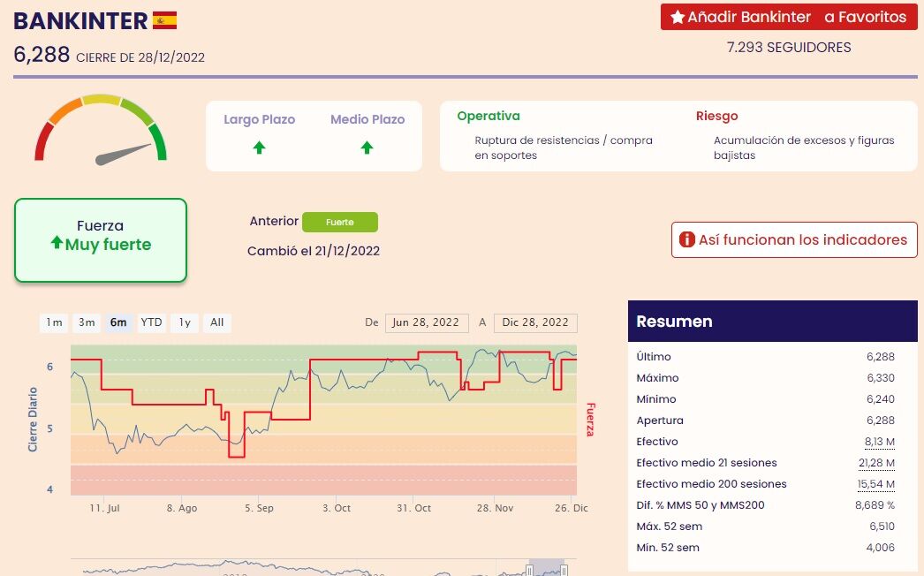The image size is (924, 576).
Task: Select the YTD chart range
Action: [x=151, y=322]
